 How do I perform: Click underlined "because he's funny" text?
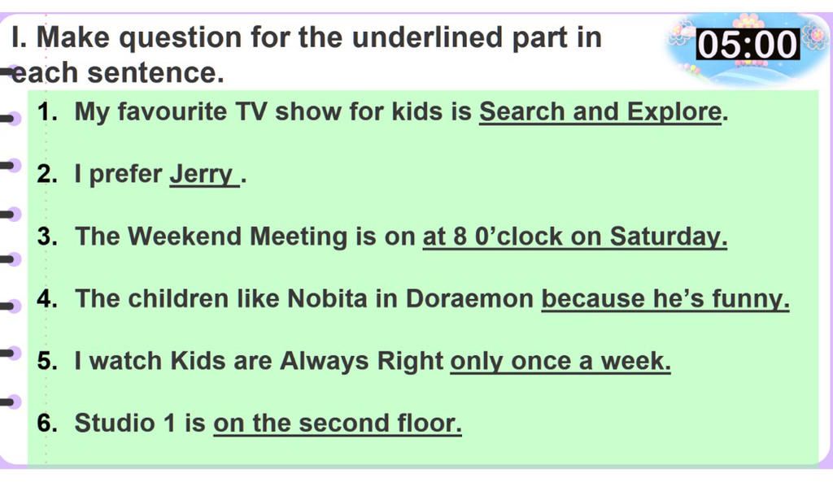(665, 298)
